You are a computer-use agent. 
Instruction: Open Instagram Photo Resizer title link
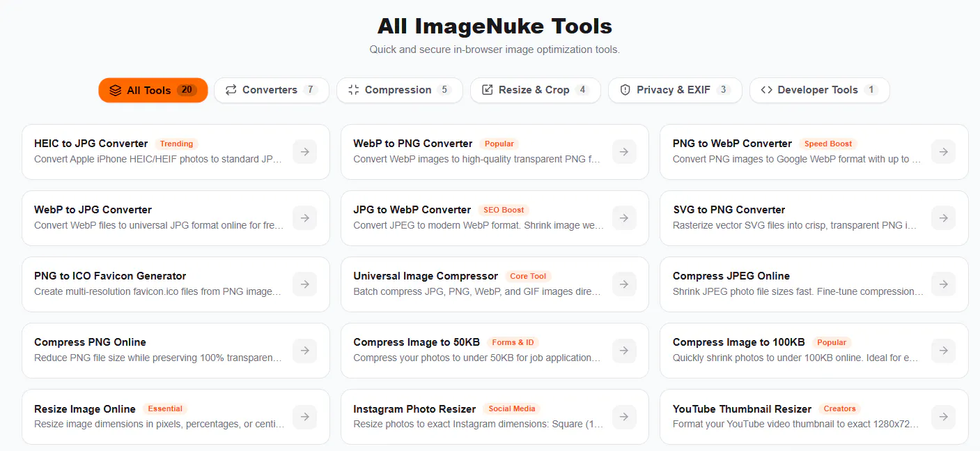click(x=414, y=409)
